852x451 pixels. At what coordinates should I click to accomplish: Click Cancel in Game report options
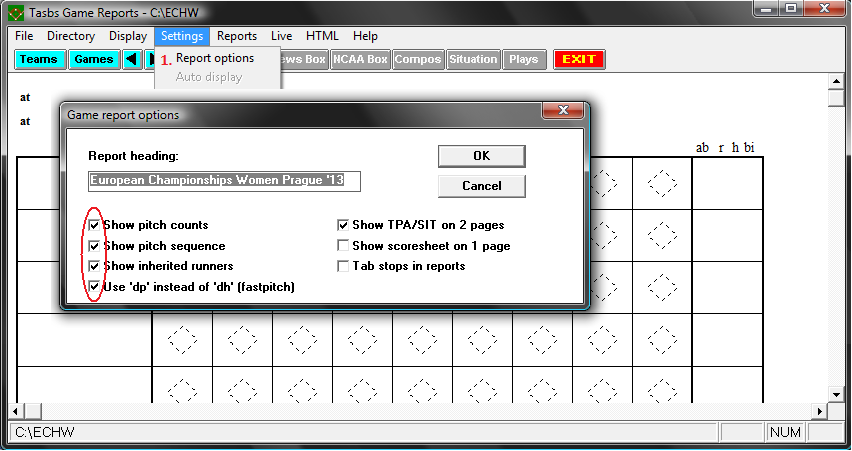coord(481,186)
